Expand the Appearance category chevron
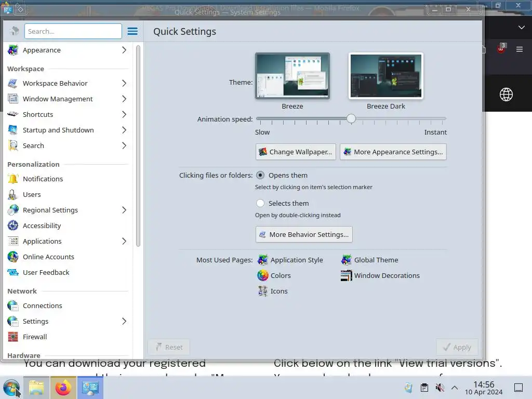 (124, 50)
